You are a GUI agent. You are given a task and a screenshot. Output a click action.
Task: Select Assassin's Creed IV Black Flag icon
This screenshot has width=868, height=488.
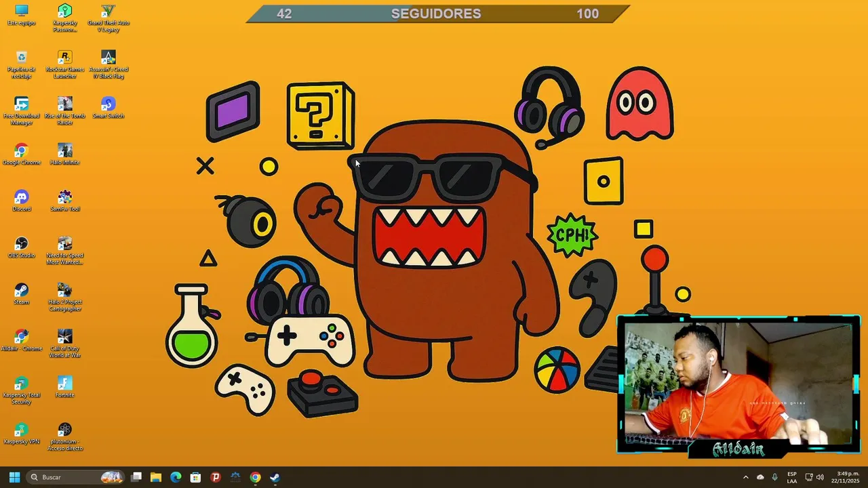[x=108, y=65]
